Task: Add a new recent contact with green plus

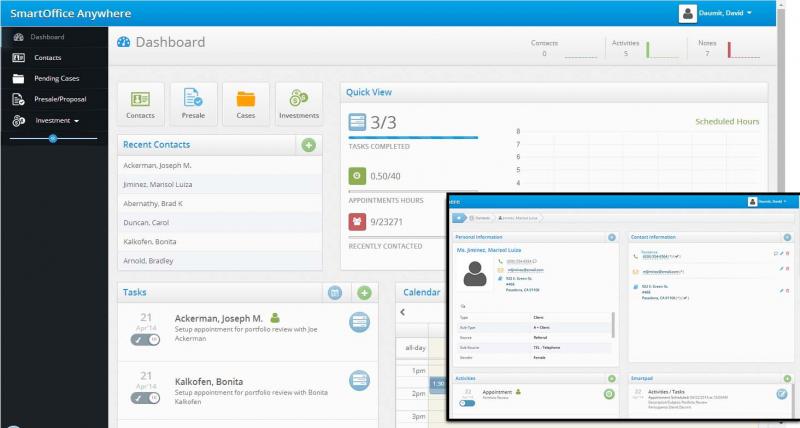Action: tap(308, 145)
